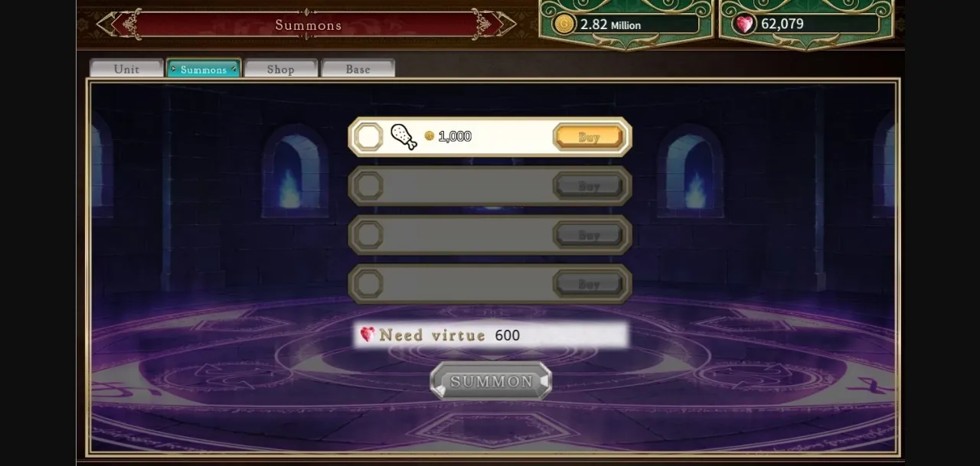Click the Need virtue 600 field
The height and width of the screenshot is (466, 980).
(491, 334)
